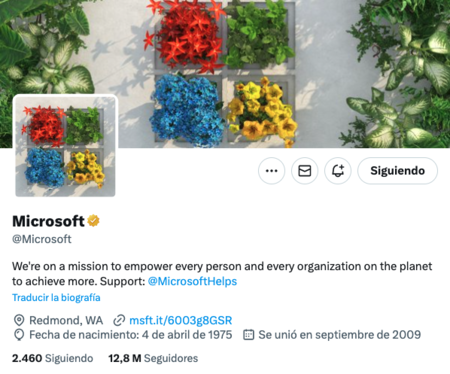Click the calendar joined-date icon
Viewport: 450px width, 374px height.
click(x=249, y=334)
